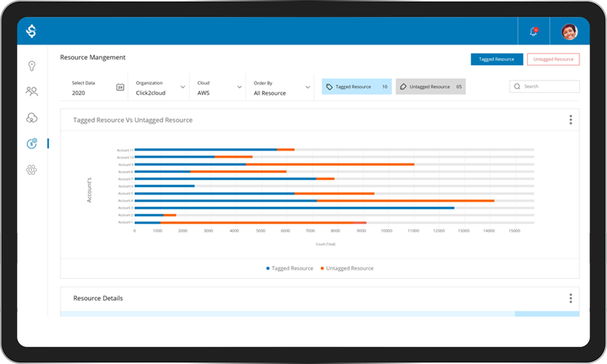
Task: Click the Account 2 bar label
Action: point(126,215)
